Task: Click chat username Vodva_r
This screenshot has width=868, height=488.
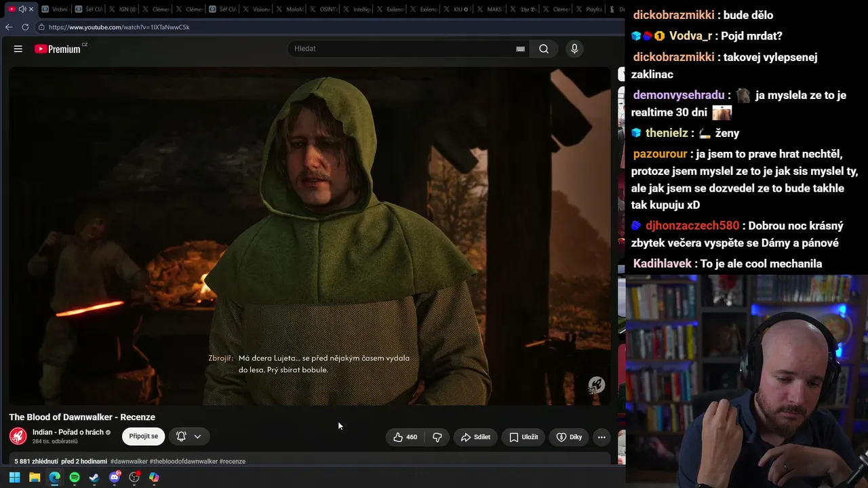Action: [x=692, y=36]
